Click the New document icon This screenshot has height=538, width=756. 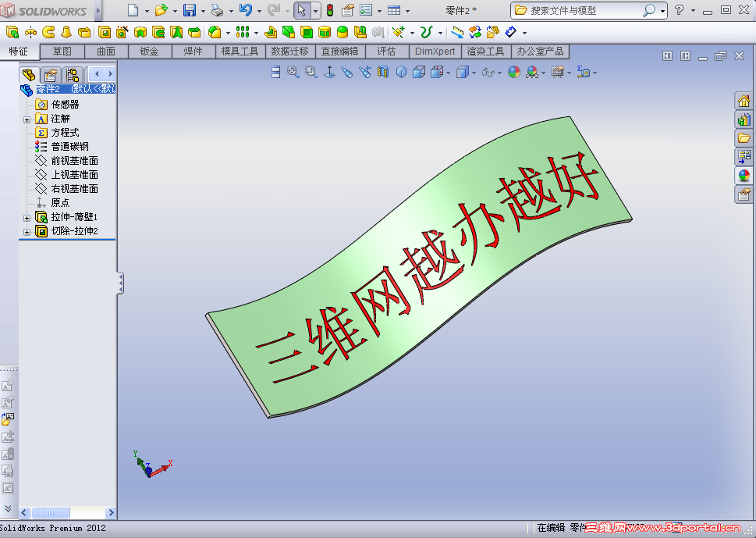click(133, 9)
